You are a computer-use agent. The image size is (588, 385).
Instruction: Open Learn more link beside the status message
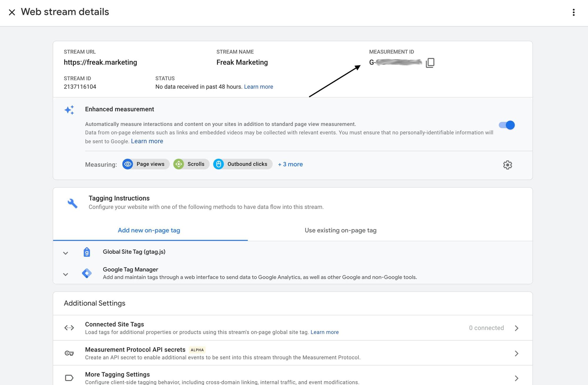click(258, 87)
